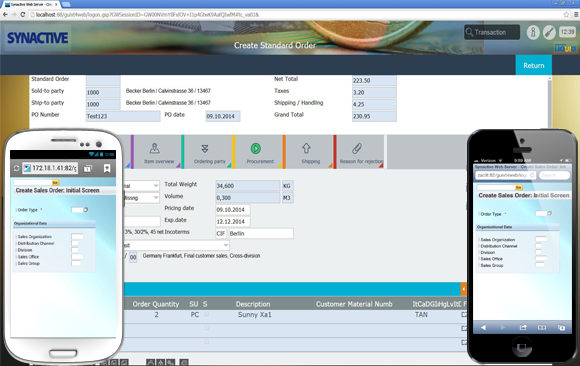
Task: Click the Go button on iPhone screen
Action: pos(519,187)
